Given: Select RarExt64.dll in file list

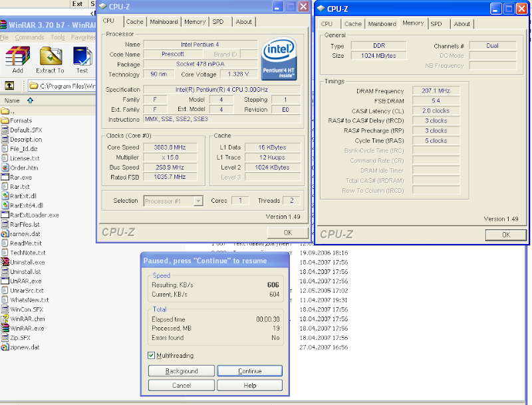Looking at the screenshot, I should 27,205.
